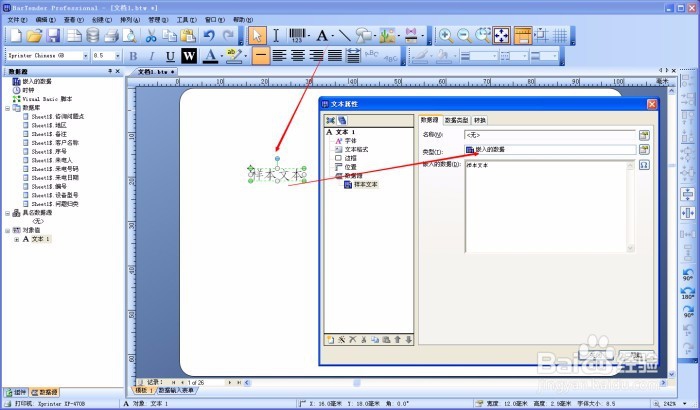
Task: Switch to 转换 tab in dialog
Action: point(479,120)
